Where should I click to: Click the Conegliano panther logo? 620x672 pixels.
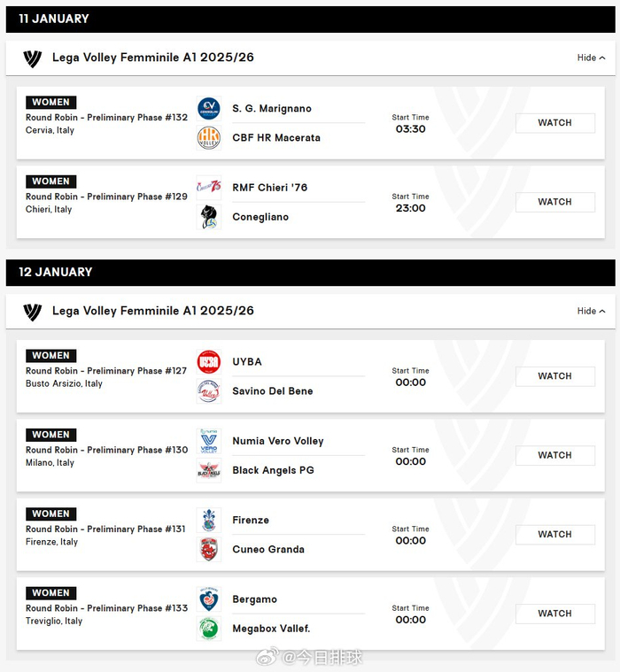209,217
